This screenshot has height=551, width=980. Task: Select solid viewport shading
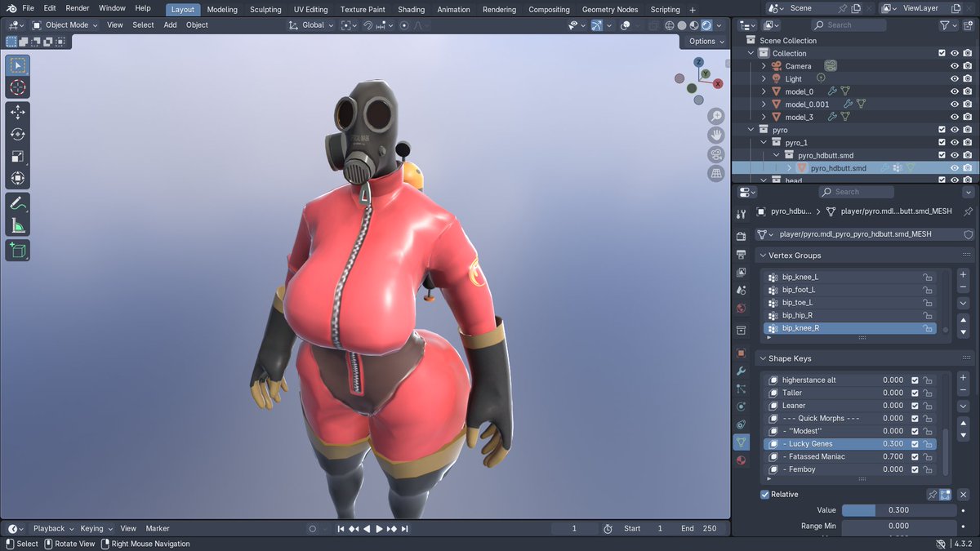pos(682,25)
